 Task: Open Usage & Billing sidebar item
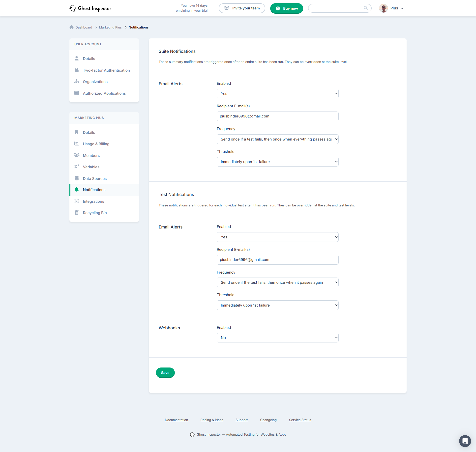click(x=96, y=144)
